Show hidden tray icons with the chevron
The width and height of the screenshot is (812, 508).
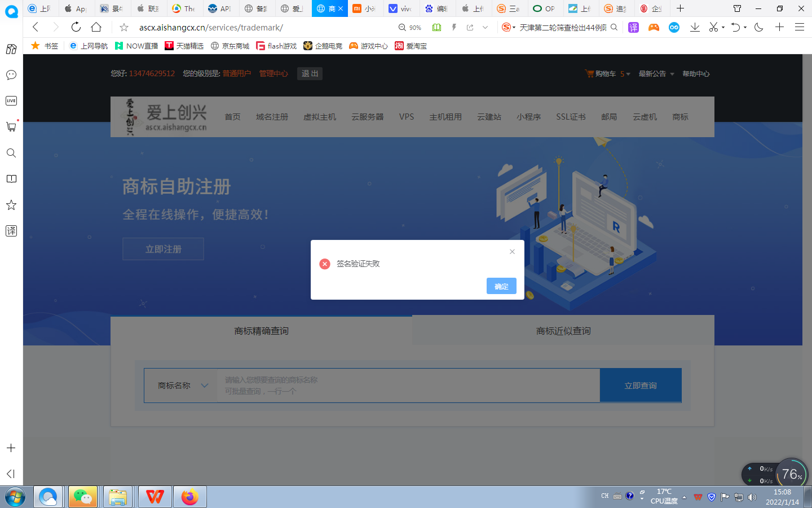pos(685,497)
